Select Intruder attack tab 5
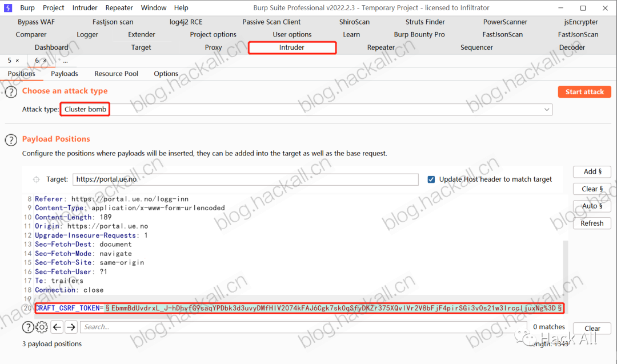Viewport: 617px width, 364px height. point(10,61)
